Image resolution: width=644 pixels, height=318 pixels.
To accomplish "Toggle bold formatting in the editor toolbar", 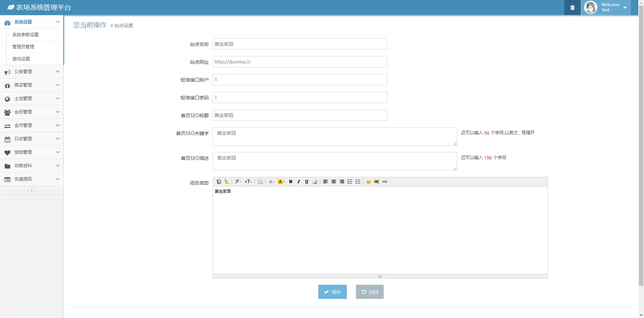I will click(x=290, y=182).
